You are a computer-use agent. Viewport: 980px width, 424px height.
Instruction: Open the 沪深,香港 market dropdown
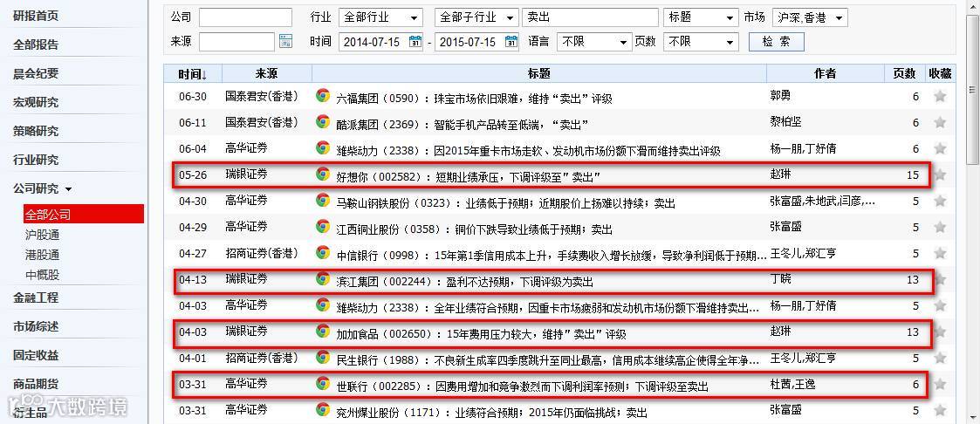click(x=810, y=17)
